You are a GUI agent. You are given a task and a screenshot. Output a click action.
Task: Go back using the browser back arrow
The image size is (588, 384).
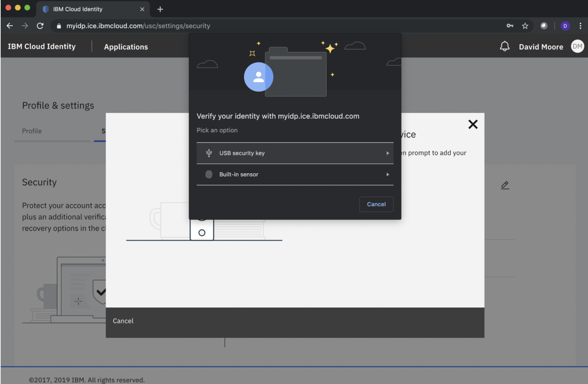(10, 26)
